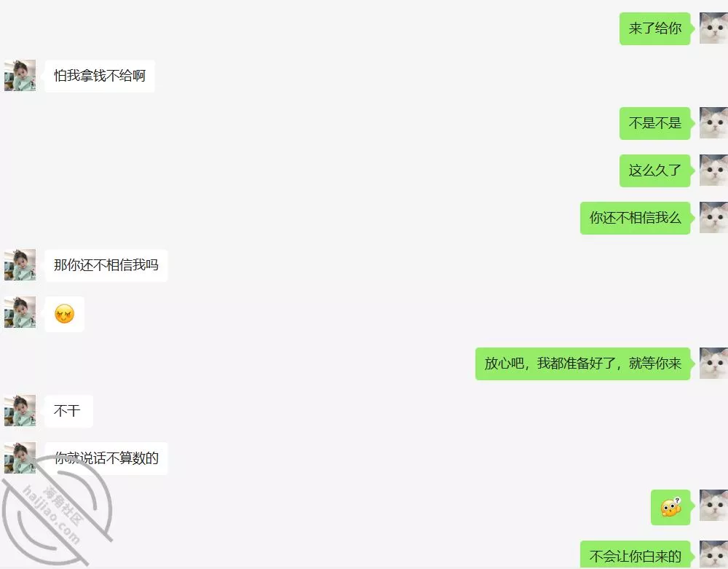
Task: Open girl avatar next to '怕我拿钱不给啊'
Action: [20, 75]
